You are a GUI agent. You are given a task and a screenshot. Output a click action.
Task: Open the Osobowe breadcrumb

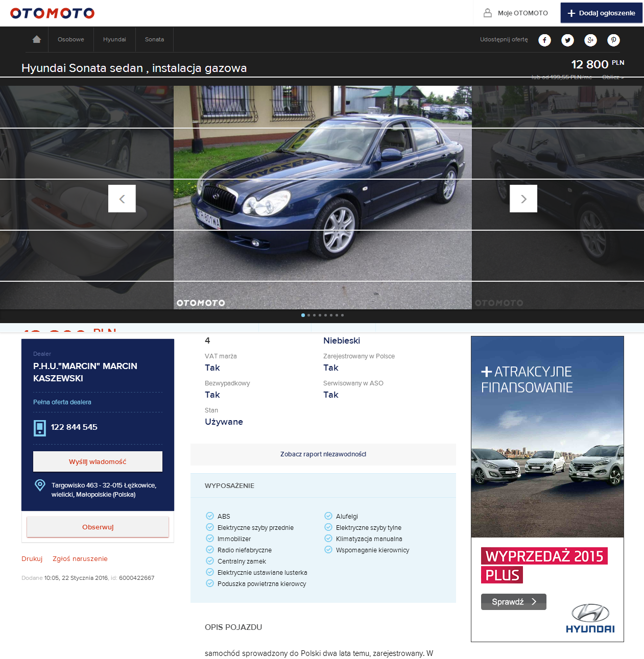71,39
